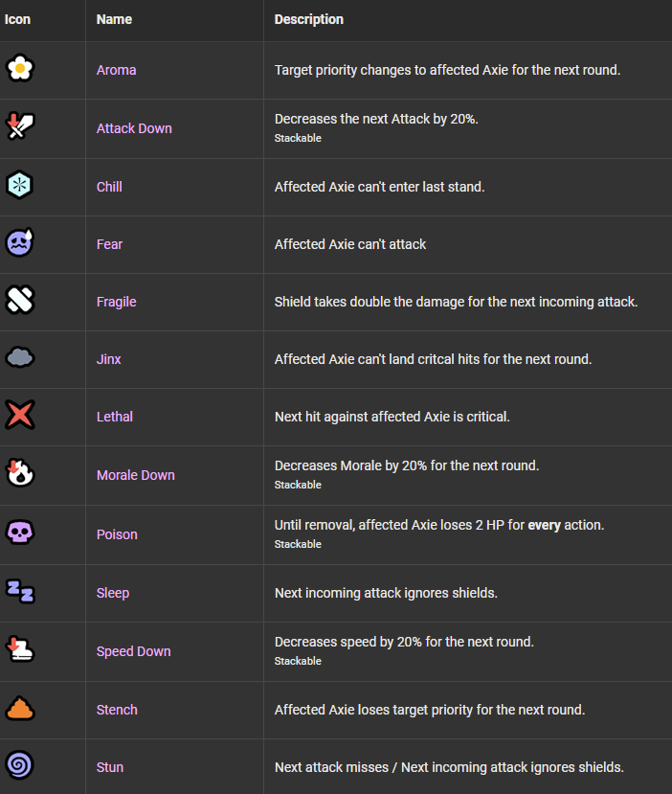The width and height of the screenshot is (672, 794).
Task: Open the Aroma link
Action: pos(117,70)
